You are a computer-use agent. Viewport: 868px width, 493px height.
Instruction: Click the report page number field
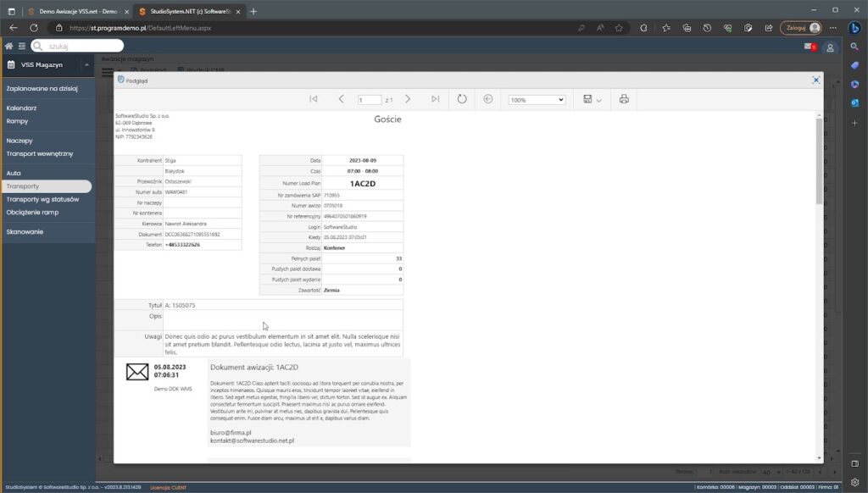pyautogui.click(x=370, y=100)
